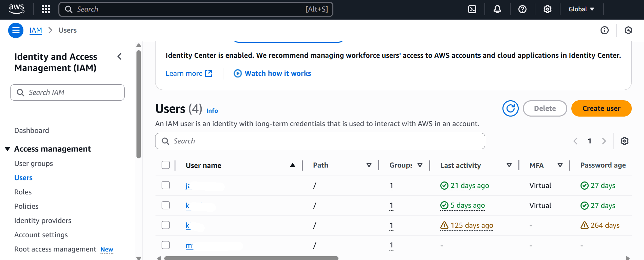Select the user row with 5 days ago activity
The width and height of the screenshot is (644, 260).
pyautogui.click(x=166, y=205)
